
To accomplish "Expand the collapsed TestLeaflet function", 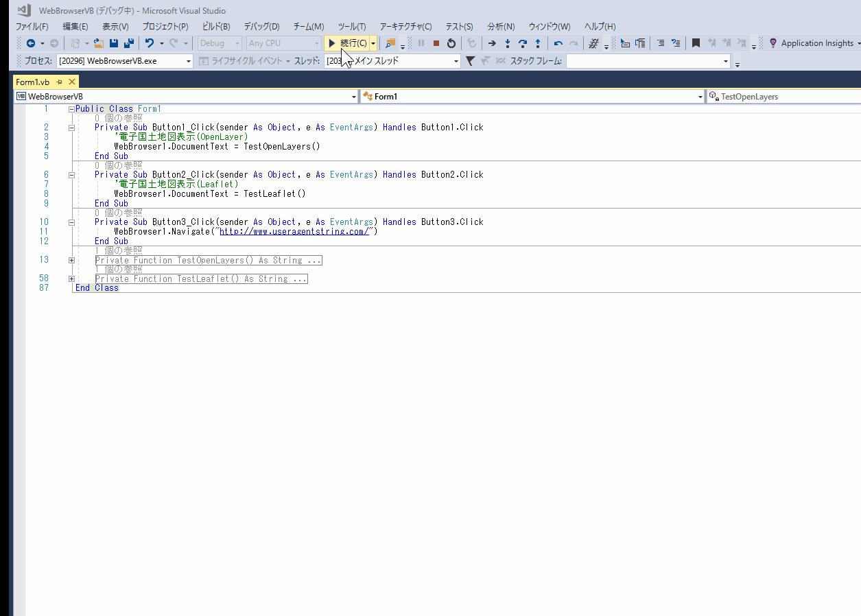I will (x=71, y=279).
